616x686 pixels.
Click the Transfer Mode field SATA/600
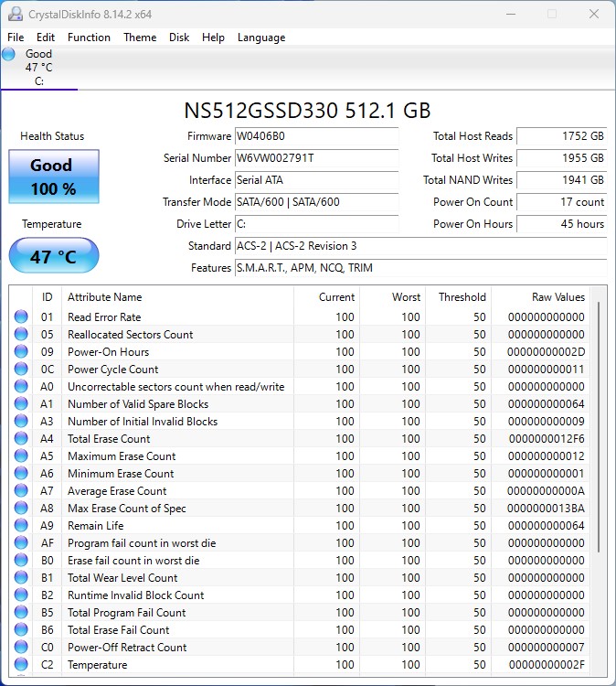(316, 202)
